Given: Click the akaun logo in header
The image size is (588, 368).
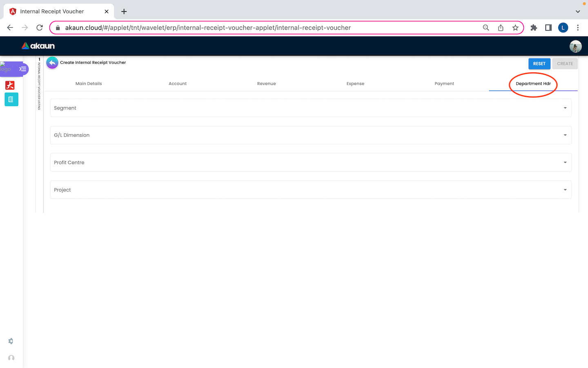Looking at the screenshot, I should [38, 46].
